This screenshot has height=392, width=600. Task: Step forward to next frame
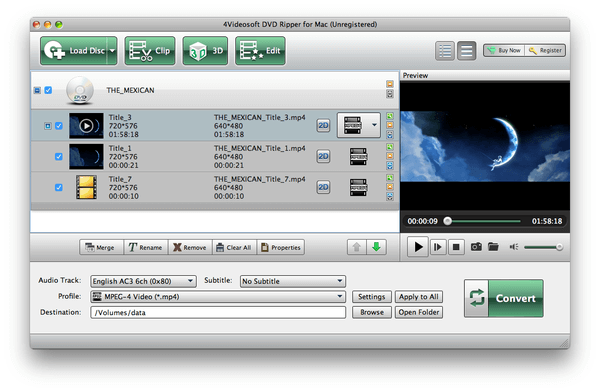click(x=438, y=247)
